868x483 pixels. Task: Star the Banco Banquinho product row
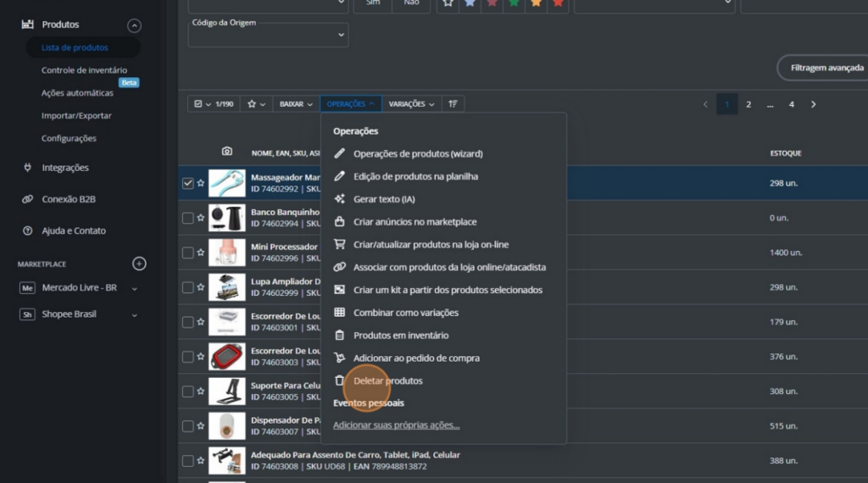coord(201,218)
